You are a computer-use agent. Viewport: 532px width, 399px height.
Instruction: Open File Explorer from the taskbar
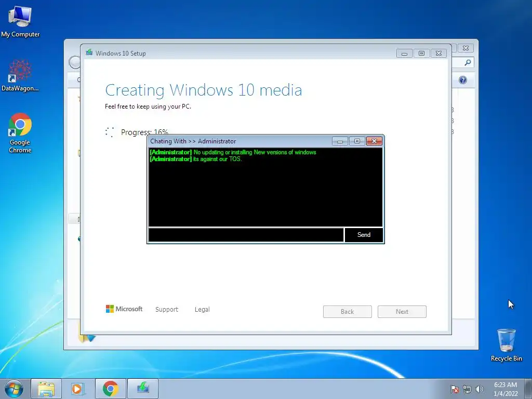tap(46, 389)
